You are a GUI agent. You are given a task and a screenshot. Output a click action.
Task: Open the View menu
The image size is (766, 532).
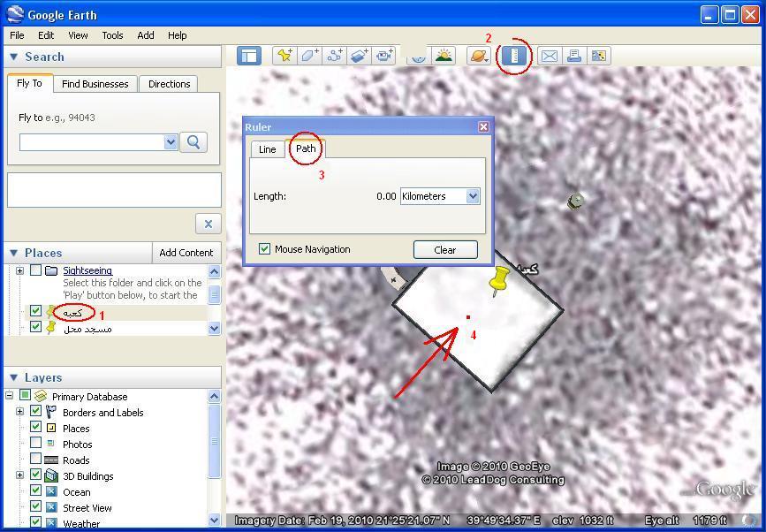[78, 35]
